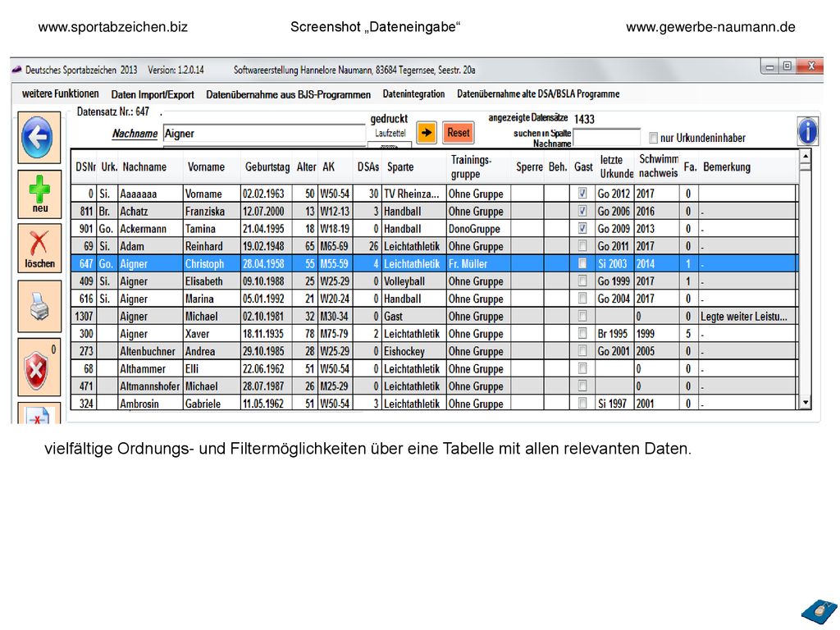Click Volleyball in the Sparte column

pyautogui.click(x=413, y=281)
